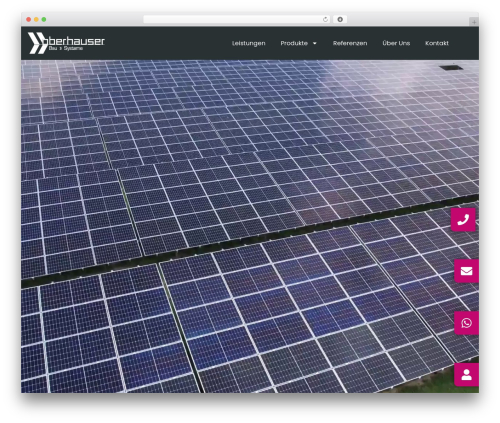
Task: Go to the Referenzen page
Action: click(x=350, y=43)
